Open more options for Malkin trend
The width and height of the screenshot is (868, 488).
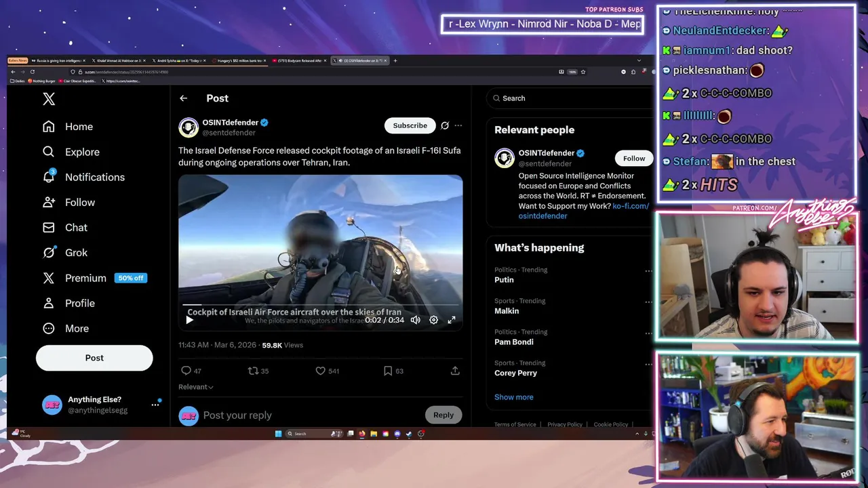648,302
